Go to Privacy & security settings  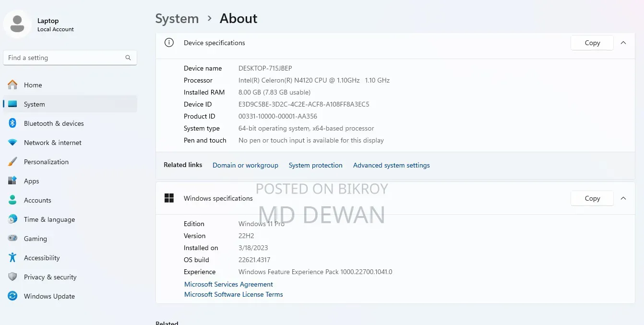(x=70, y=277)
